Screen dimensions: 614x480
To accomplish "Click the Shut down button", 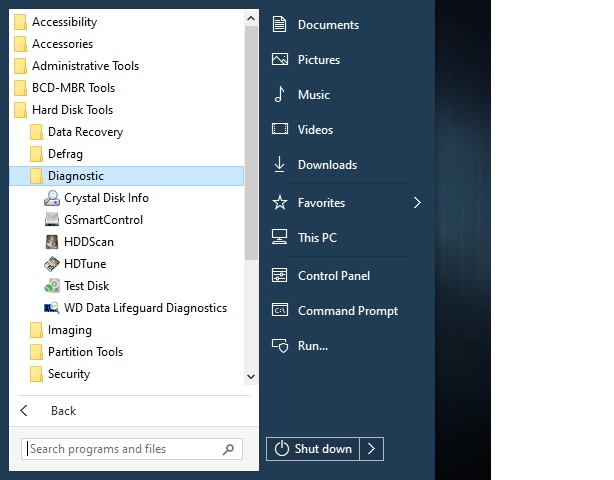I will (x=313, y=449).
